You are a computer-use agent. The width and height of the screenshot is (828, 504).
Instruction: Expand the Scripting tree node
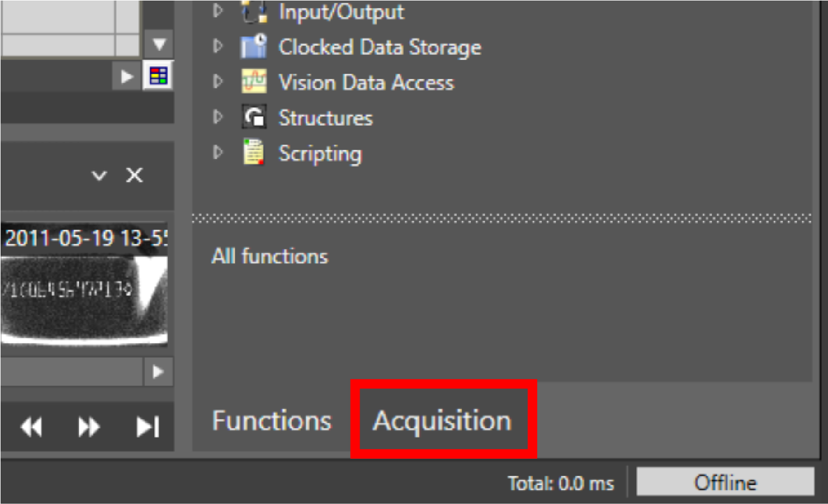point(218,153)
